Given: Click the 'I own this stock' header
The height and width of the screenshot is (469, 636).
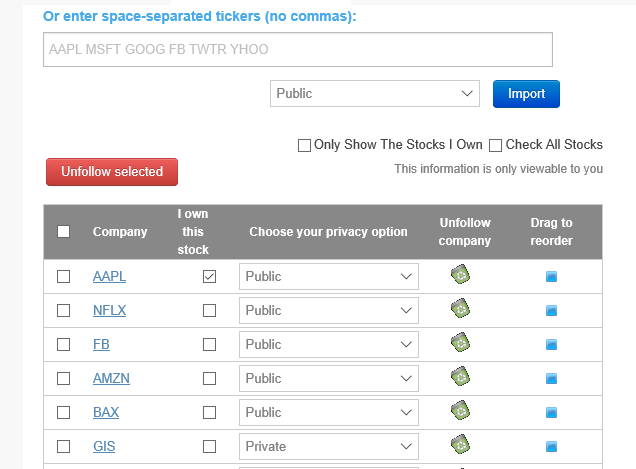Looking at the screenshot, I should (x=193, y=232).
